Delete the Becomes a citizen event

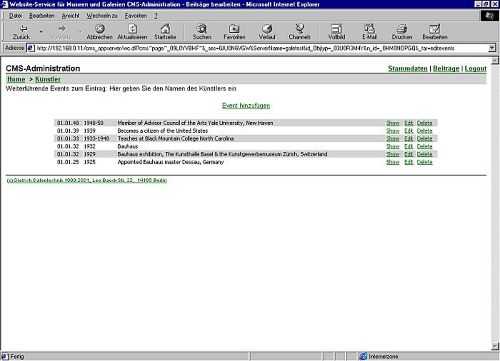424,131
